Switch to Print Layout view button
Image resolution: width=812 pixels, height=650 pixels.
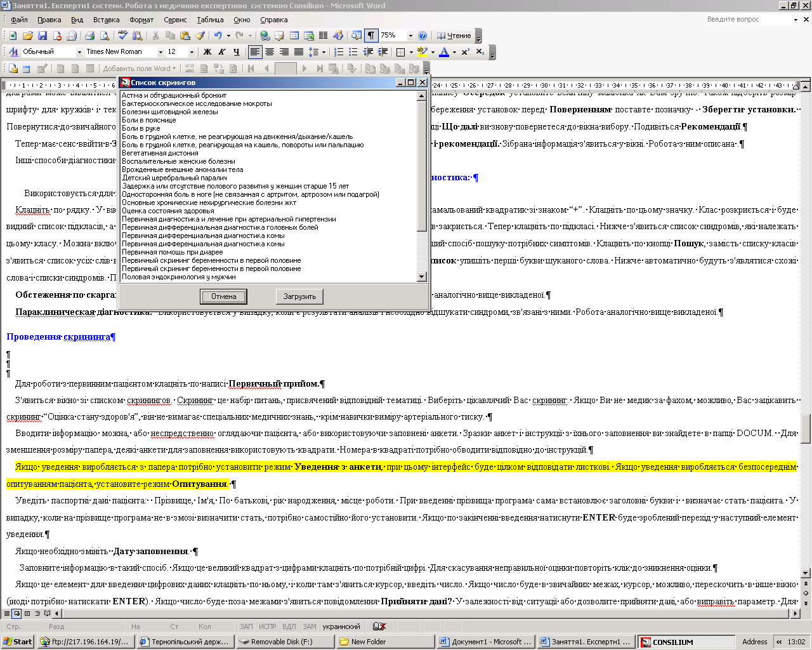(27, 613)
